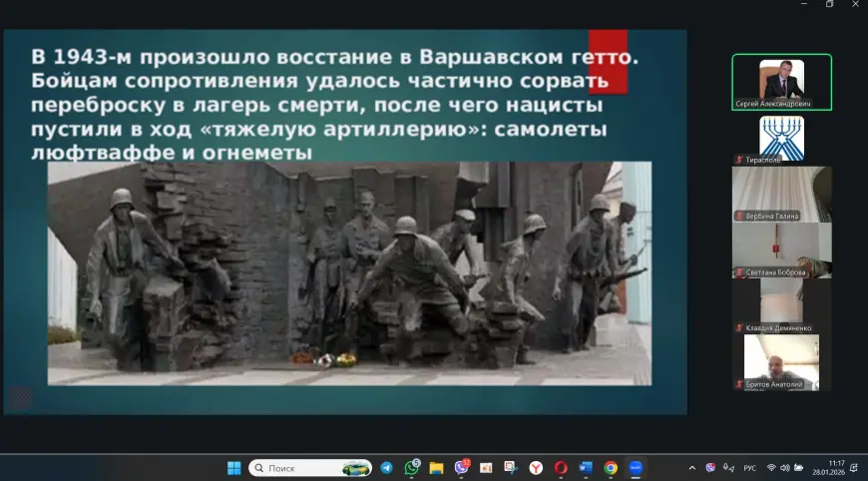The width and height of the screenshot is (868, 481).
Task: Click the taskbar search field Поиск
Action: (310, 468)
